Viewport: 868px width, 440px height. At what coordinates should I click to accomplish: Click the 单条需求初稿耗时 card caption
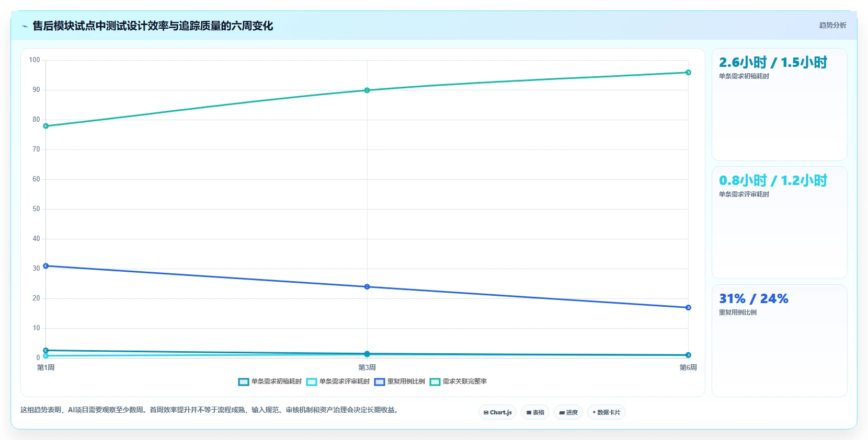pyautogui.click(x=744, y=76)
